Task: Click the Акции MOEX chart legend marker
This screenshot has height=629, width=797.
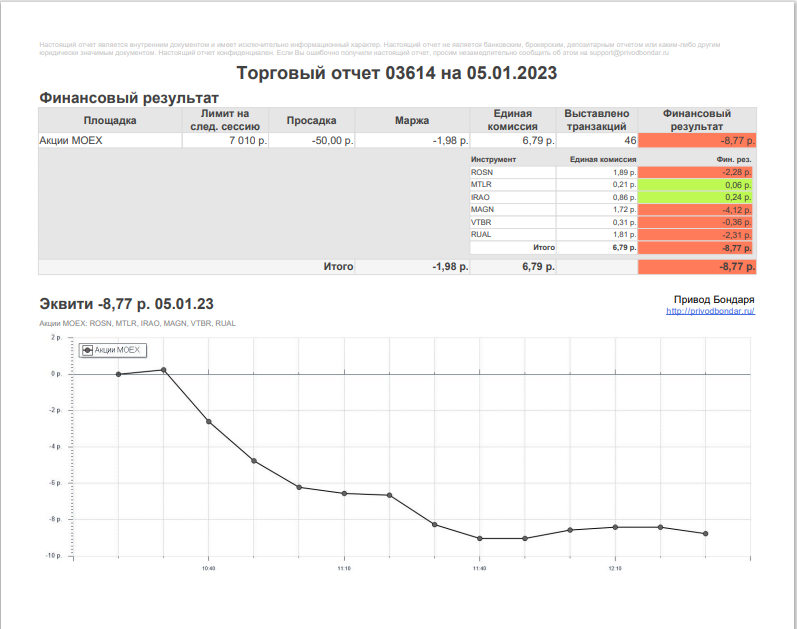Action: pos(87,350)
